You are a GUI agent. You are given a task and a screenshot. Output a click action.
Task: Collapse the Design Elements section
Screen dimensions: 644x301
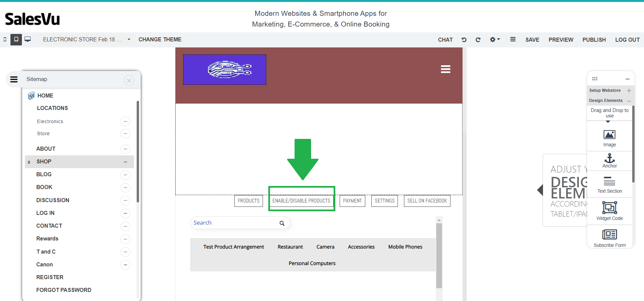(x=629, y=101)
